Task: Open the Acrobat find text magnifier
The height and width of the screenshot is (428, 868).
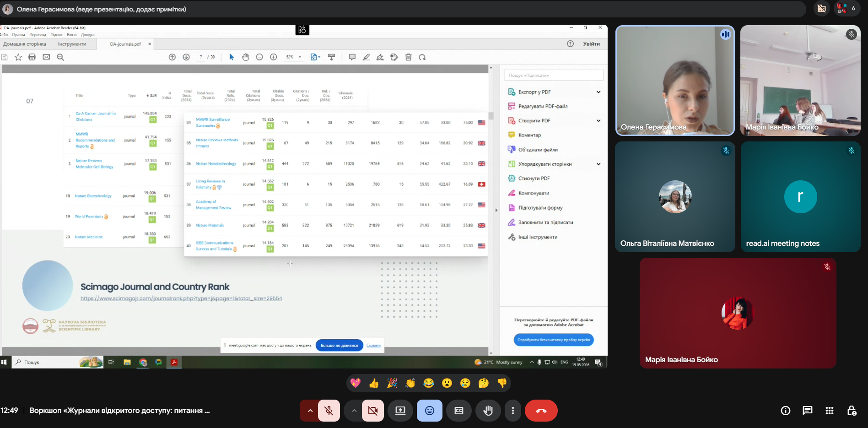Action: click(x=60, y=57)
